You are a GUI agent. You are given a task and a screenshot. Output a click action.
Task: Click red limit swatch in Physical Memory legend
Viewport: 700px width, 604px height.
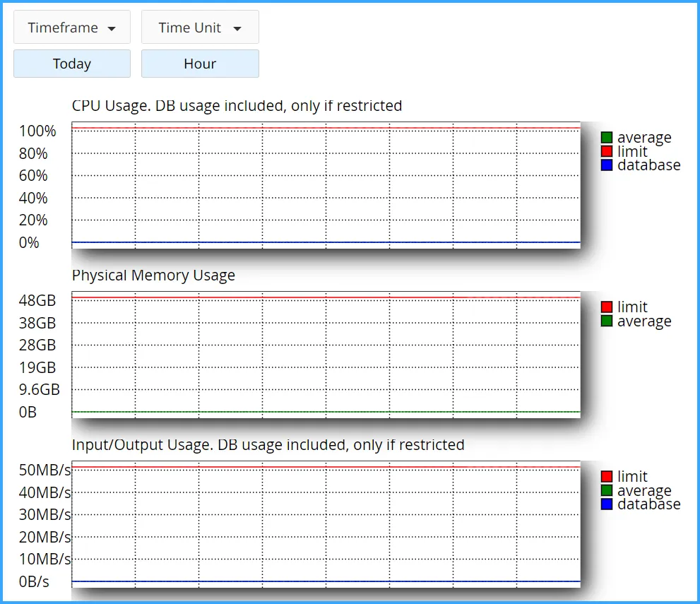(606, 307)
